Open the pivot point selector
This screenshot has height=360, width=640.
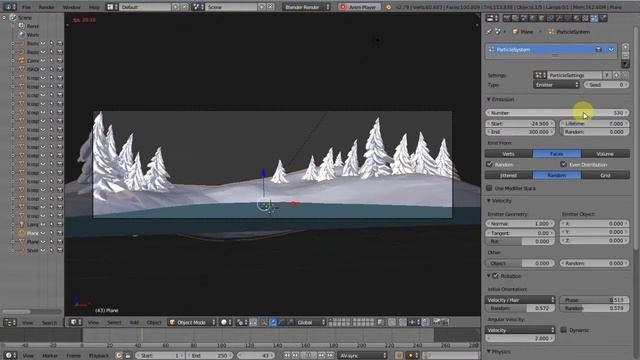tap(241, 322)
